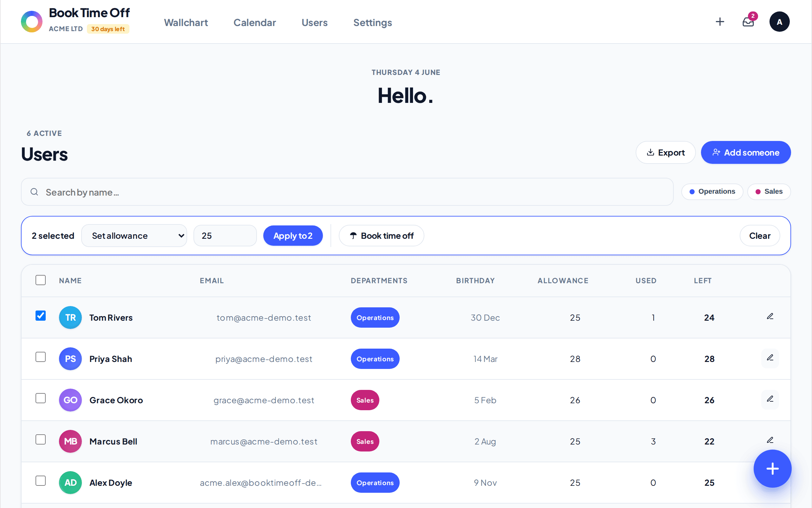Click the plus icon in top header

[x=720, y=22]
